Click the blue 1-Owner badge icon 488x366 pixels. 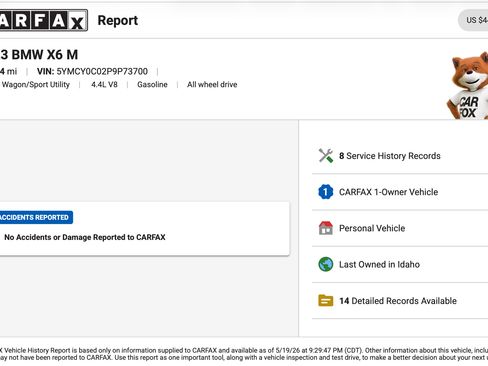pyautogui.click(x=326, y=192)
